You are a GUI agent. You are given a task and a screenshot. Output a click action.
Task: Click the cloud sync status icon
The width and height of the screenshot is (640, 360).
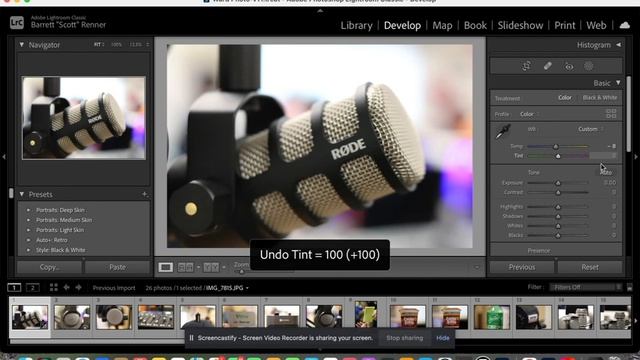[624, 25]
